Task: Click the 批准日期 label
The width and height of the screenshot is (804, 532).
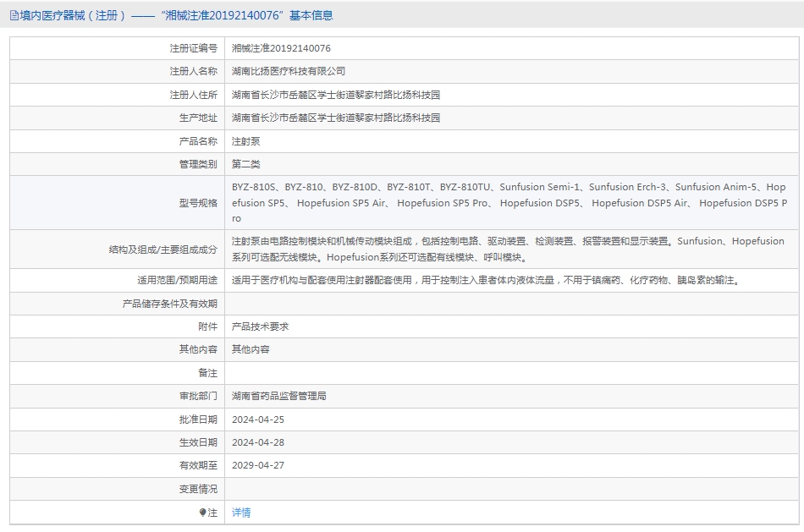Action: pos(198,420)
